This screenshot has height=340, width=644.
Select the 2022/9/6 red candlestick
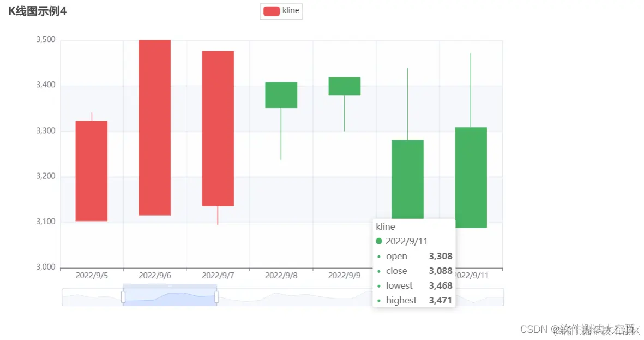coord(155,128)
